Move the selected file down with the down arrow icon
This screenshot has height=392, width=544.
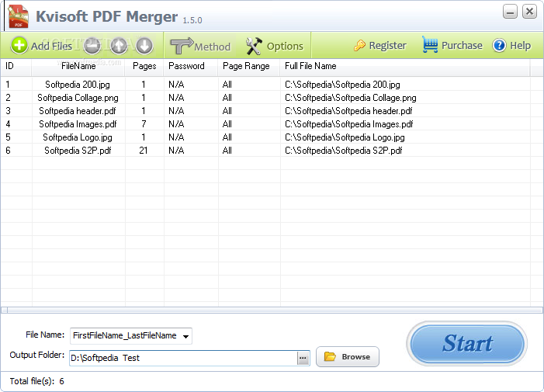click(144, 46)
